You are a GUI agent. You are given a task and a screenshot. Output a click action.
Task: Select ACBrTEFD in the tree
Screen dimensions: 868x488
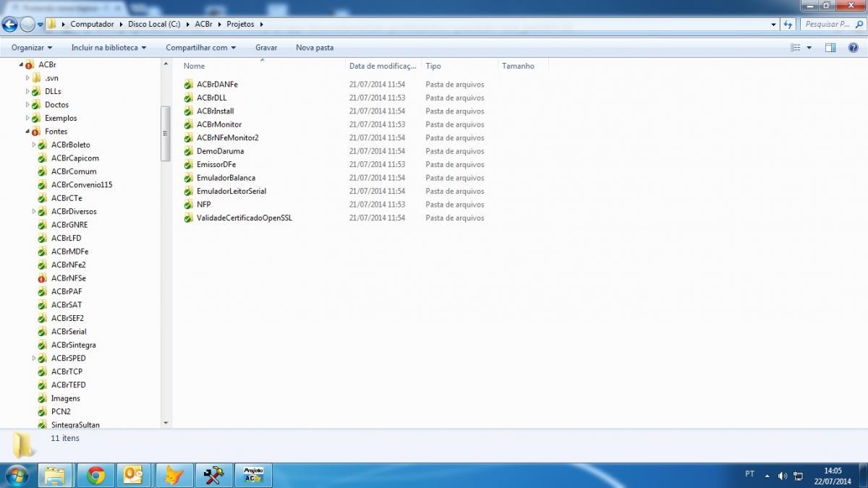point(69,385)
